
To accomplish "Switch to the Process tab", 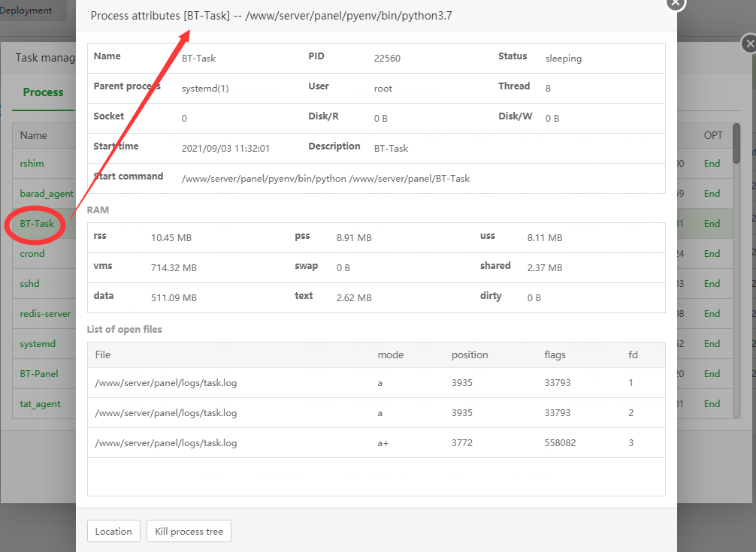I will 43,92.
